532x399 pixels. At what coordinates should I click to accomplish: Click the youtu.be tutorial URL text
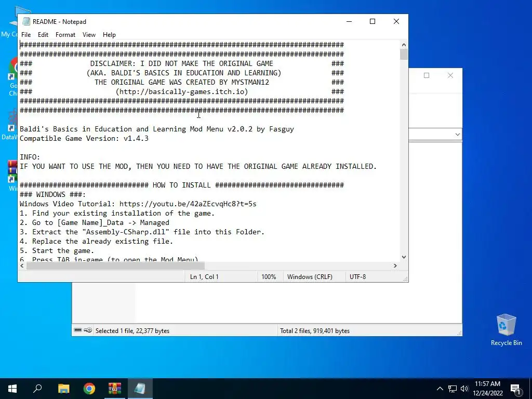coord(188,204)
